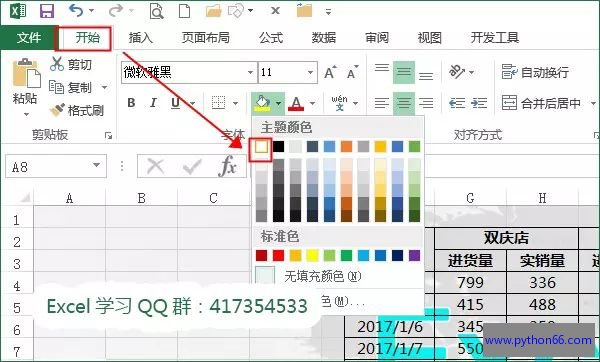Switch to the 插入 ribbon tab
The height and width of the screenshot is (362, 600).
click(140, 38)
